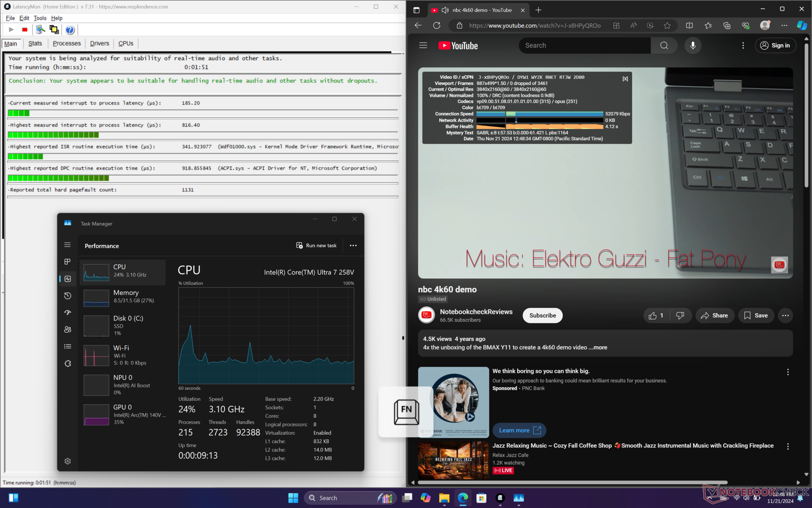Expand Task Manager more options ellipsis
This screenshot has height=508, width=812.
pos(353,246)
